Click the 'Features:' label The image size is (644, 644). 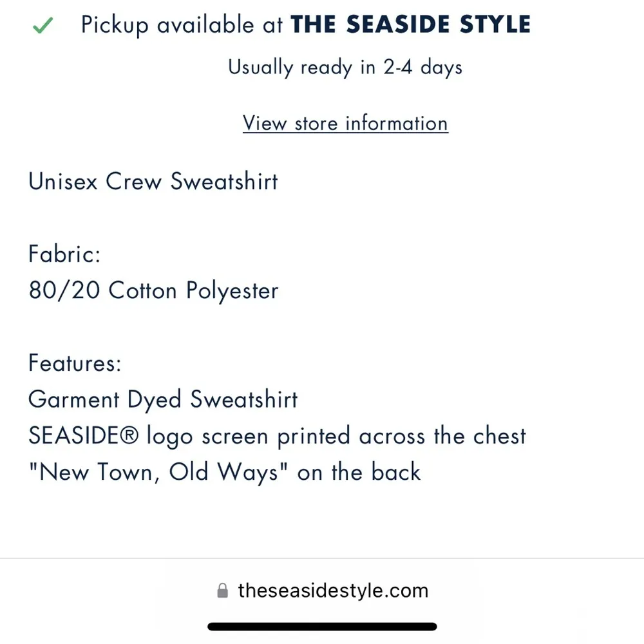tap(75, 364)
